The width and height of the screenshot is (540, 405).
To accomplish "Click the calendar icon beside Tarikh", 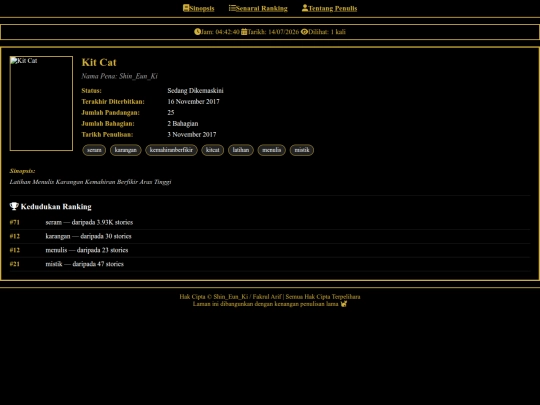I will click(244, 32).
